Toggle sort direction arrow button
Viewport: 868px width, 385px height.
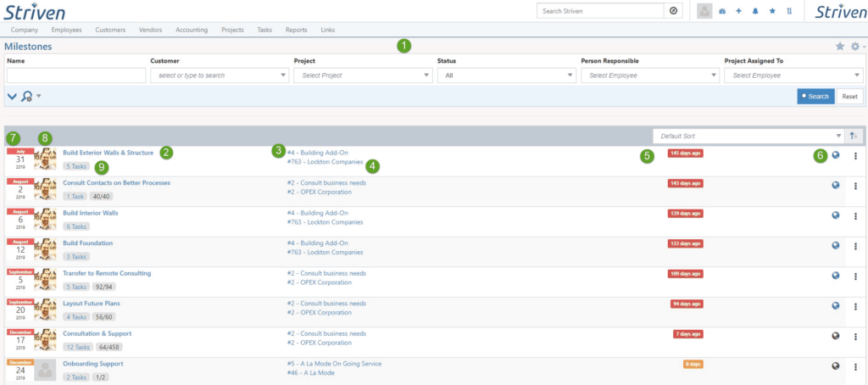[x=854, y=136]
